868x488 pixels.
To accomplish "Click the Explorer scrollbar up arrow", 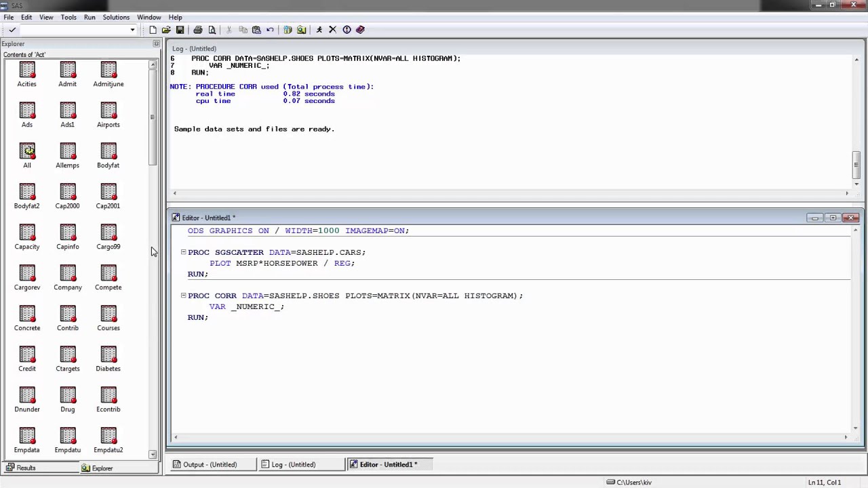I will (x=153, y=64).
